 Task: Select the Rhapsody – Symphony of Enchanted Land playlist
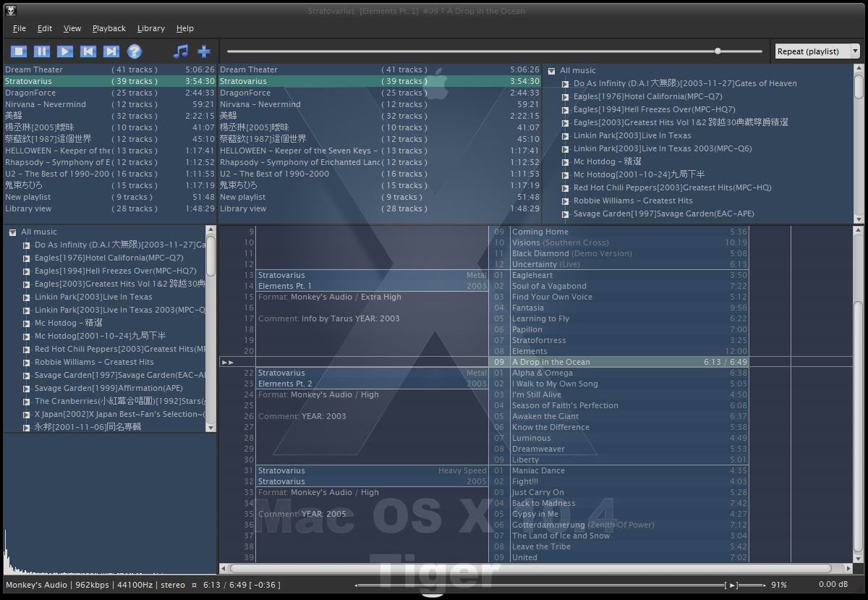[380, 162]
